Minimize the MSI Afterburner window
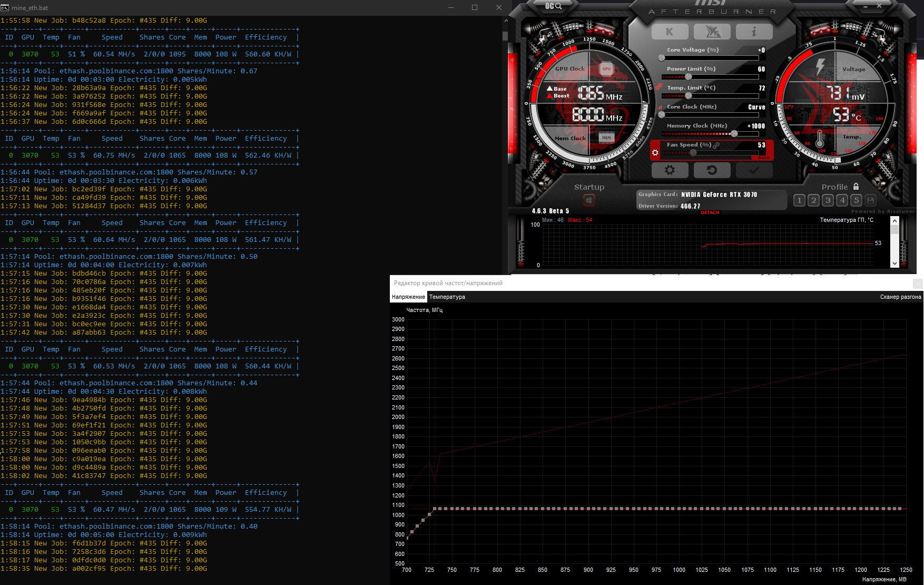The image size is (924, 585). pyautogui.click(x=866, y=6)
